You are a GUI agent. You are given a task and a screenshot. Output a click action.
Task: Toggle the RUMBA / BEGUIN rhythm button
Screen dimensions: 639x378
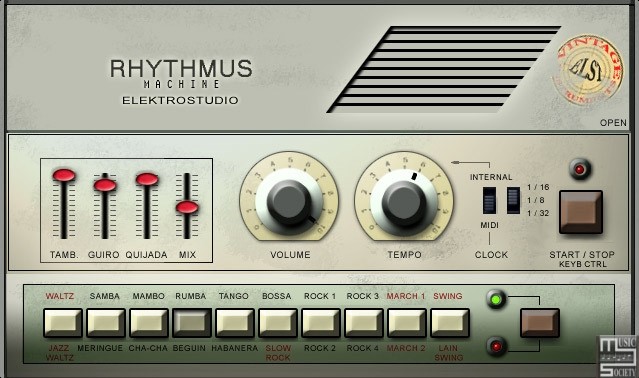point(192,322)
